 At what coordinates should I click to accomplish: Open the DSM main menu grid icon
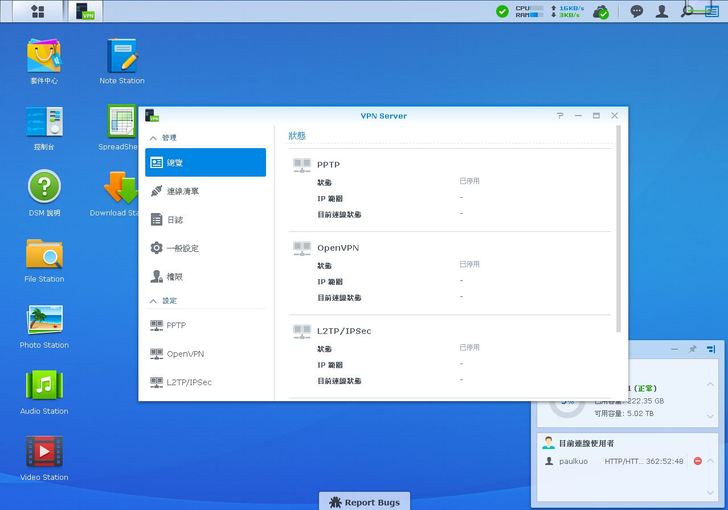click(x=38, y=11)
